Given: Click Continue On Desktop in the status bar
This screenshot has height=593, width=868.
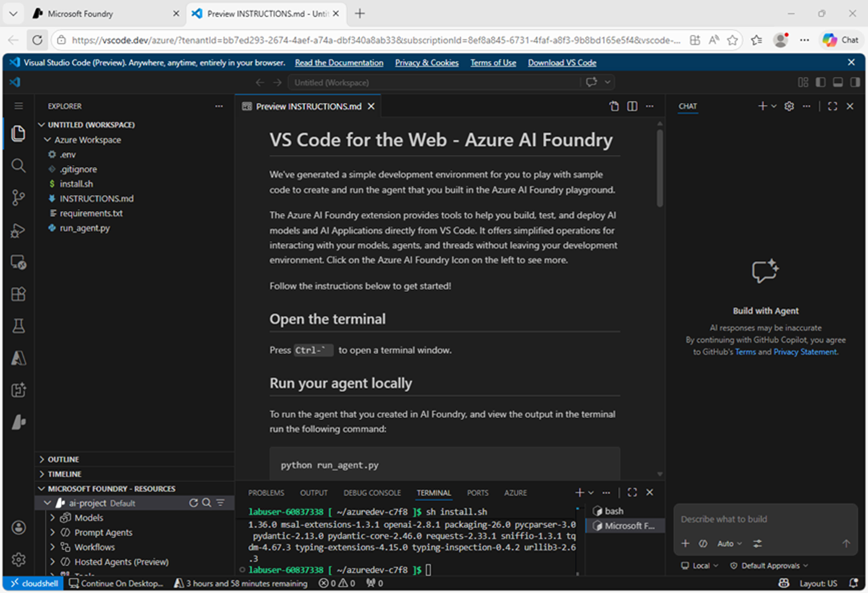Looking at the screenshot, I should 116,583.
